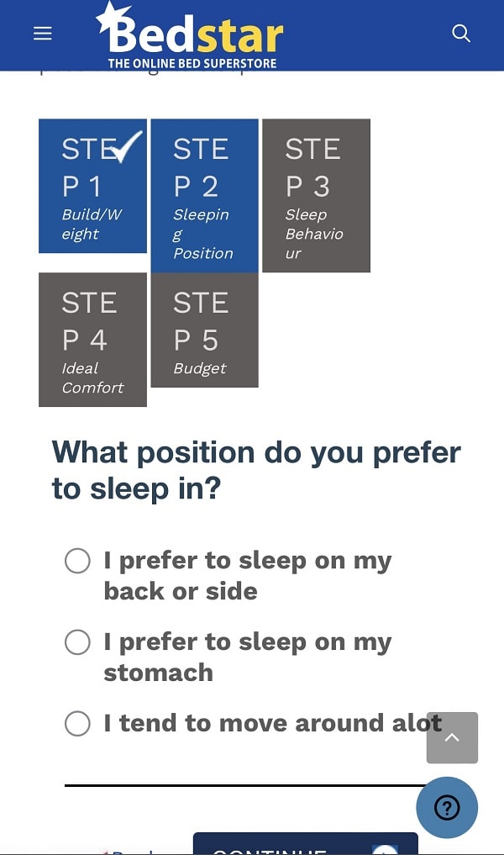Viewport: 504px width, 855px height.
Task: Click the white star in the Bedstar logo
Action: pos(113,18)
